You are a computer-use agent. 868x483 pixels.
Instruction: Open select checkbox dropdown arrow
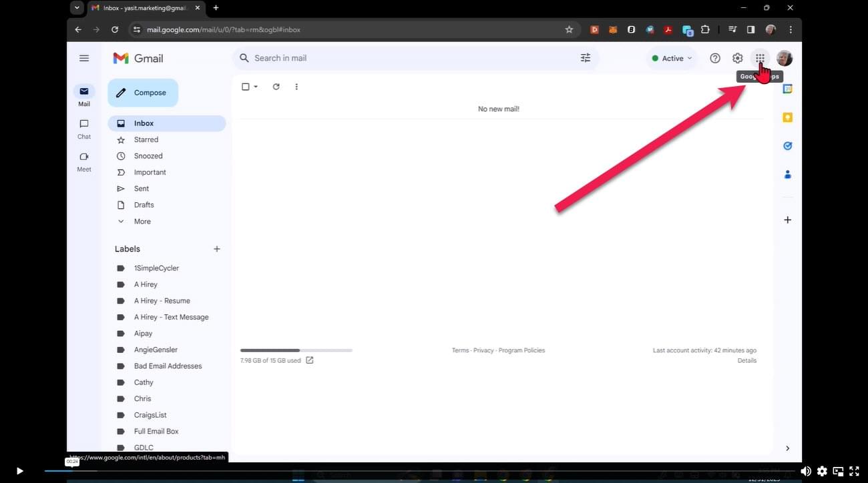coord(256,87)
